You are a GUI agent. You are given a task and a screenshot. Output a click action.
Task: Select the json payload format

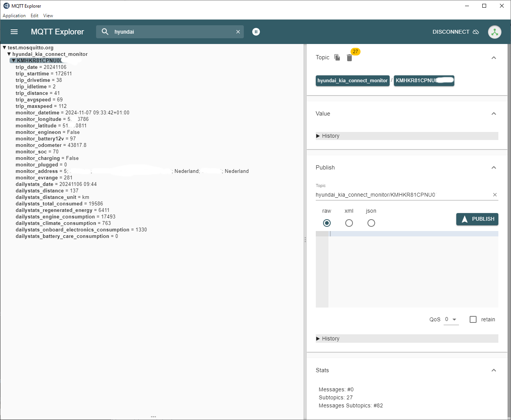point(371,223)
